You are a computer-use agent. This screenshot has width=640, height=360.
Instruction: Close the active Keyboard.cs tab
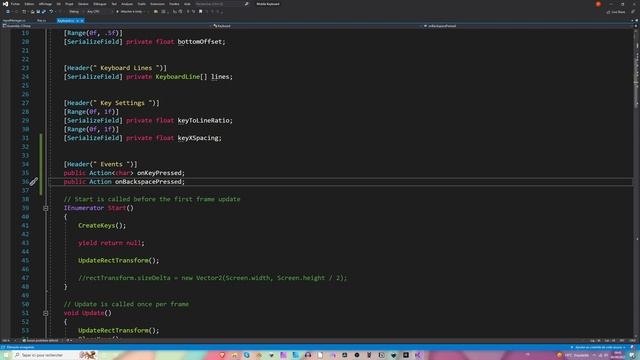(x=82, y=20)
